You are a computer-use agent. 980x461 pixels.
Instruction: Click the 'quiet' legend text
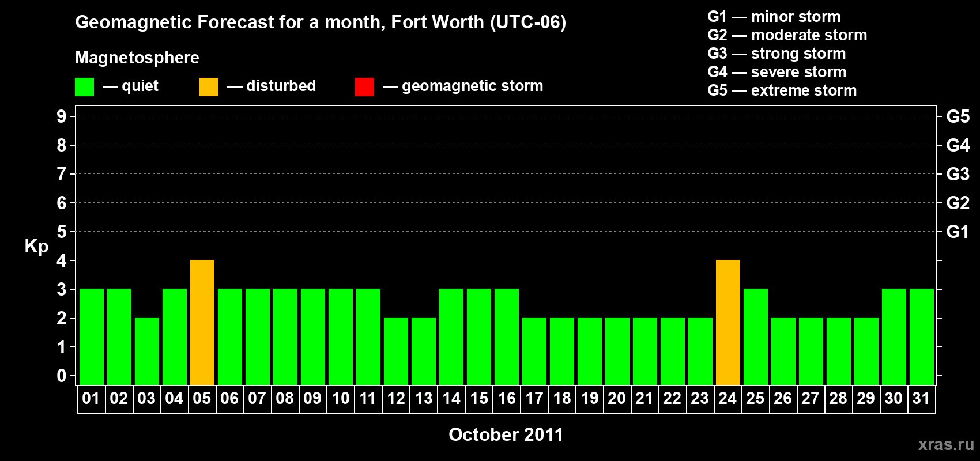click(140, 86)
